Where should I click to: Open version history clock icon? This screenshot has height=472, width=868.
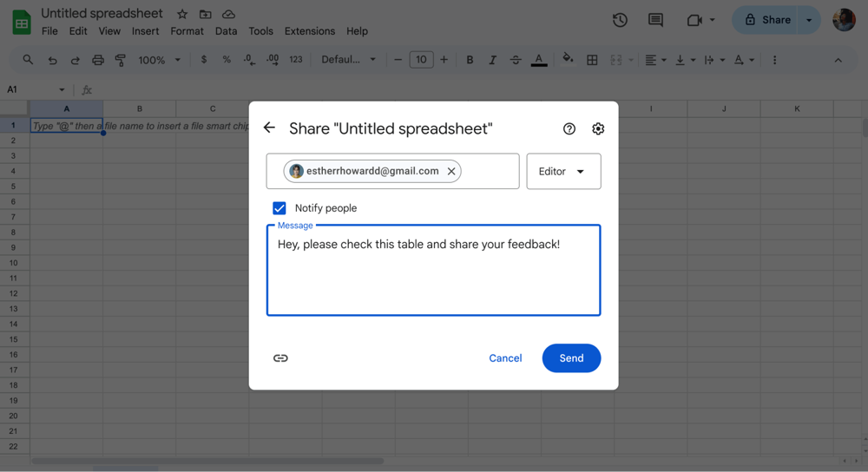[x=620, y=20]
